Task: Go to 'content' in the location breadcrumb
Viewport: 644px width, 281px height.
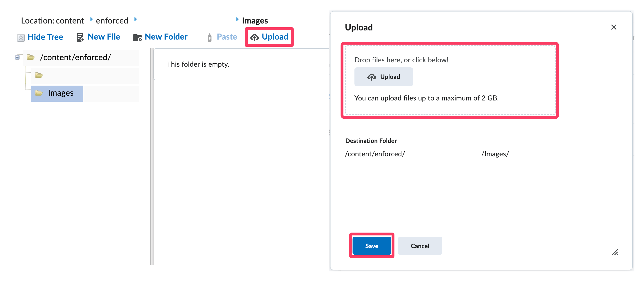Action: click(70, 21)
